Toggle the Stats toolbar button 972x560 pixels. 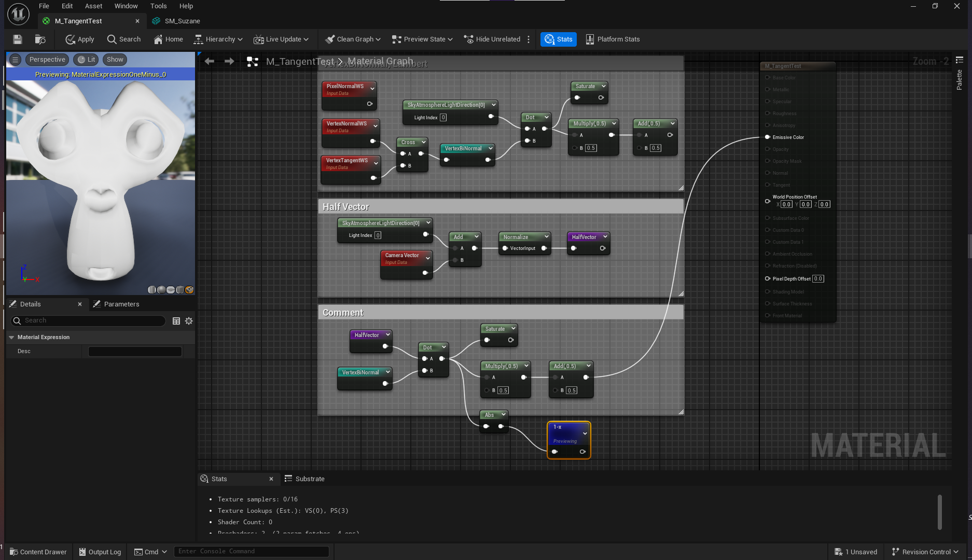pos(559,39)
